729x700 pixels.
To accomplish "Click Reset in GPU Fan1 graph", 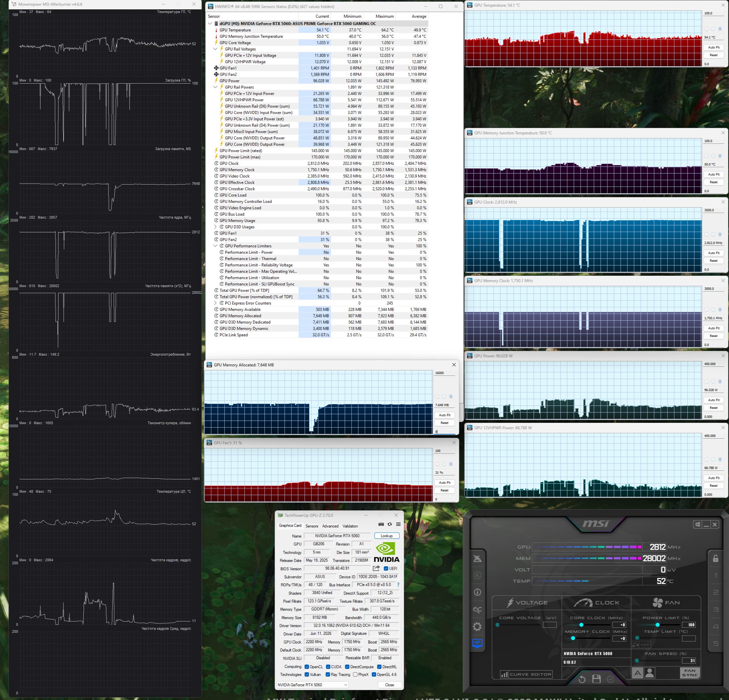I will pyautogui.click(x=445, y=490).
